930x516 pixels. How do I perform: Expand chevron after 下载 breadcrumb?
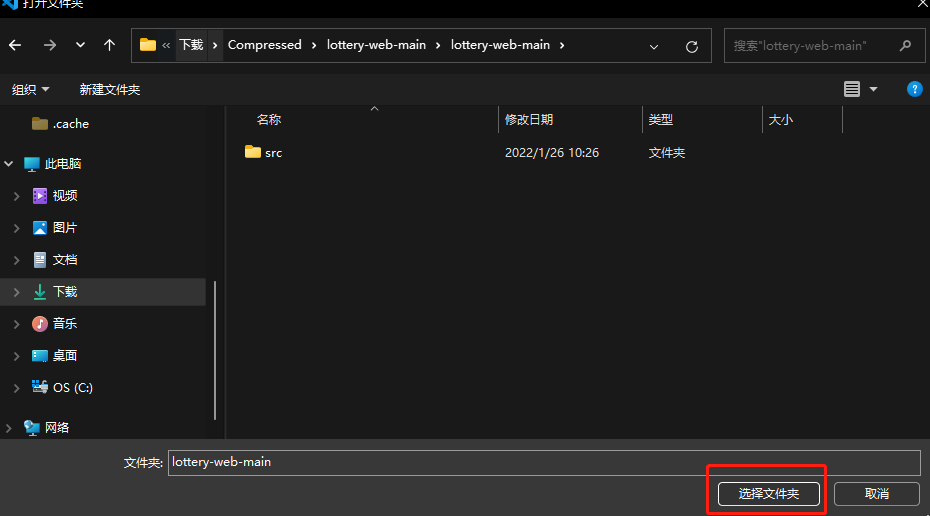coord(215,45)
